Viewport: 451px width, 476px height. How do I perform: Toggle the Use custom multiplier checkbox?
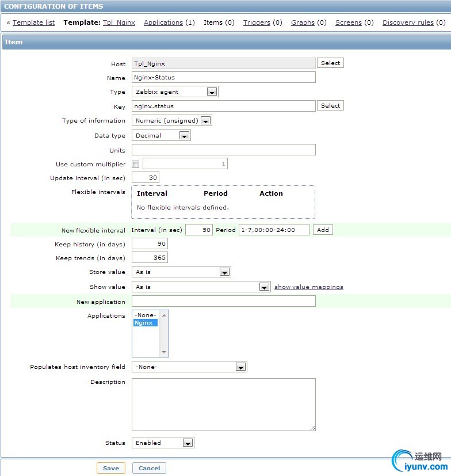point(135,164)
